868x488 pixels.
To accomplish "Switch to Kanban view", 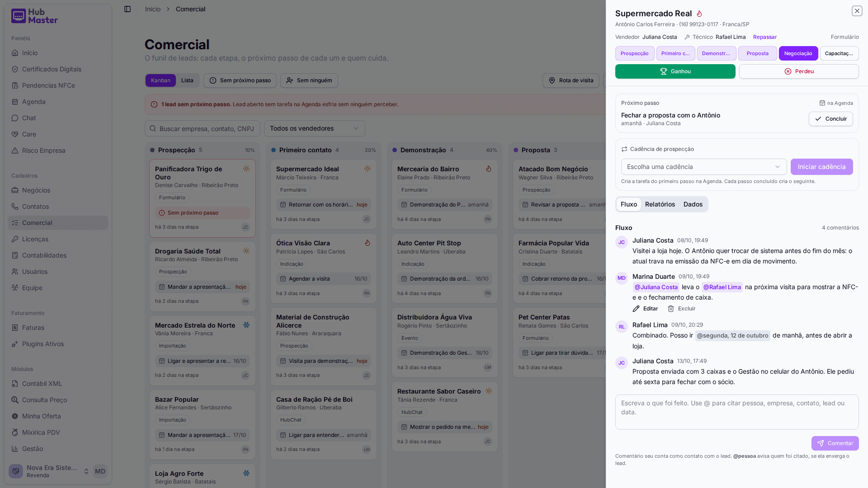I will pyautogui.click(x=160, y=80).
